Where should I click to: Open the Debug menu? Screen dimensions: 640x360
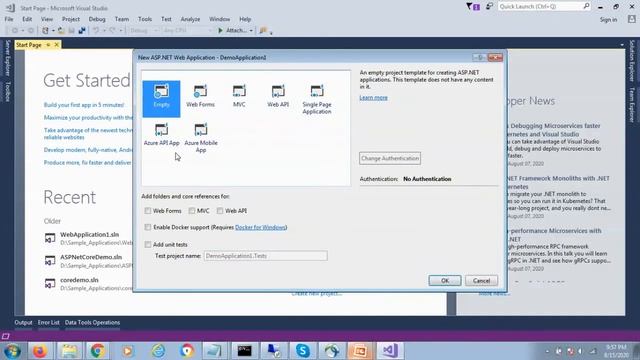coord(97,19)
